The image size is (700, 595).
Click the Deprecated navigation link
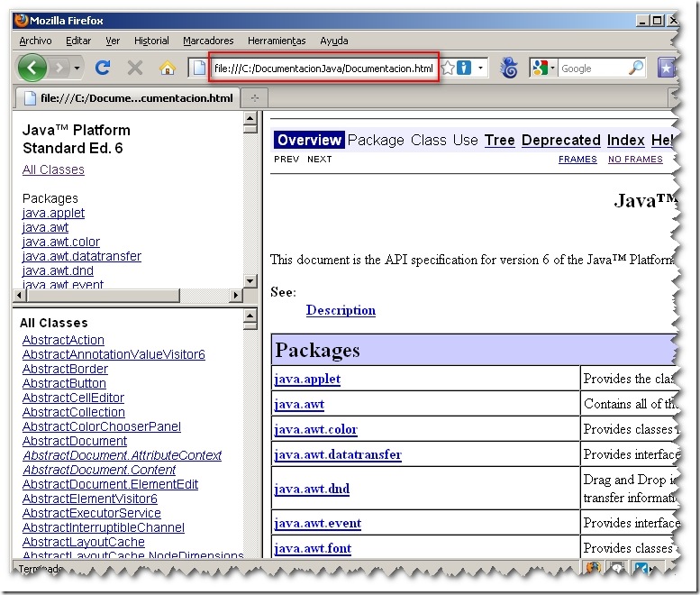560,141
